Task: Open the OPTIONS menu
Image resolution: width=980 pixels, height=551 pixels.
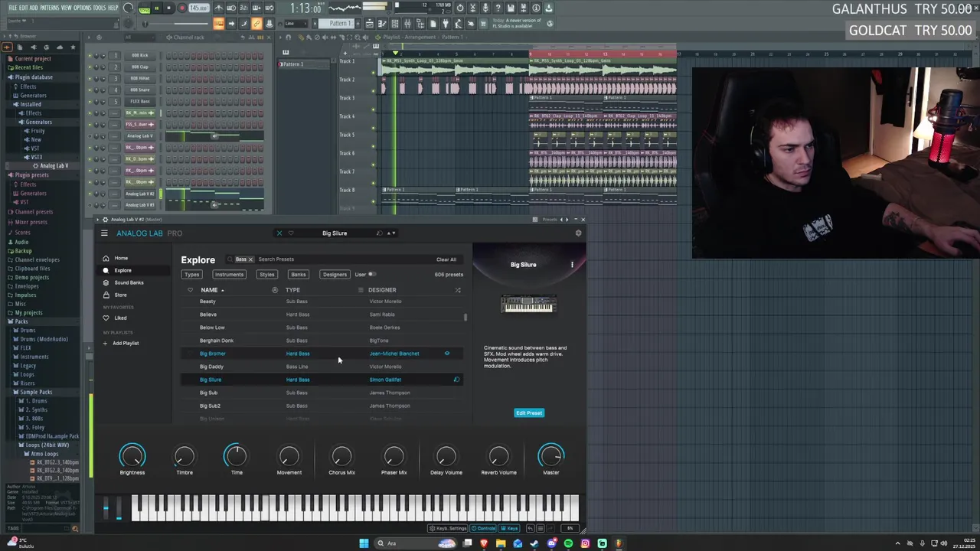Action: click(x=82, y=8)
